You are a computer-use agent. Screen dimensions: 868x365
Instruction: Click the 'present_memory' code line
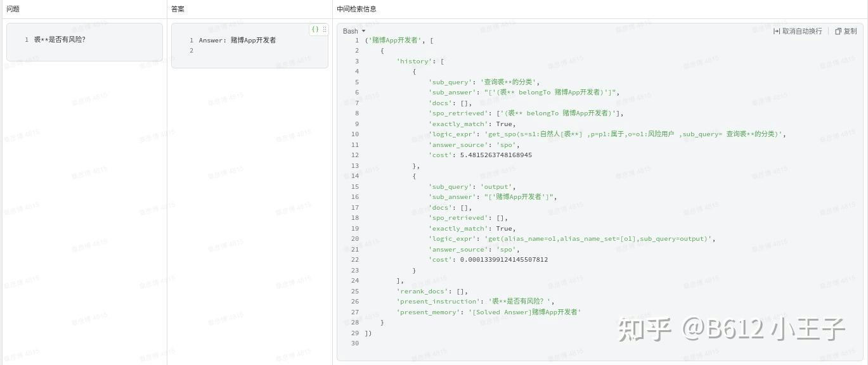[488, 312]
